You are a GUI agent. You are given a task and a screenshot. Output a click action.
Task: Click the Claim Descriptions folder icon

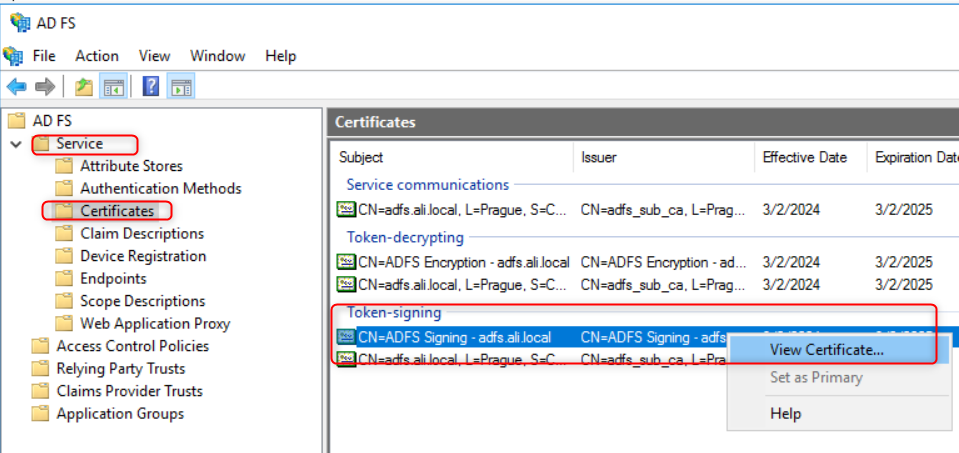pos(64,234)
